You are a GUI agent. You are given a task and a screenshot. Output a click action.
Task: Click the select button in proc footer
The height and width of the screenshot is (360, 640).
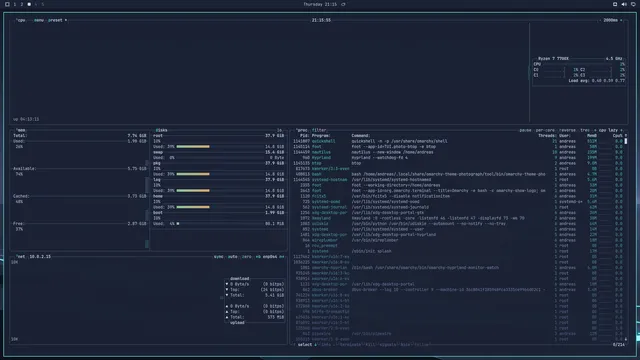click(x=305, y=345)
